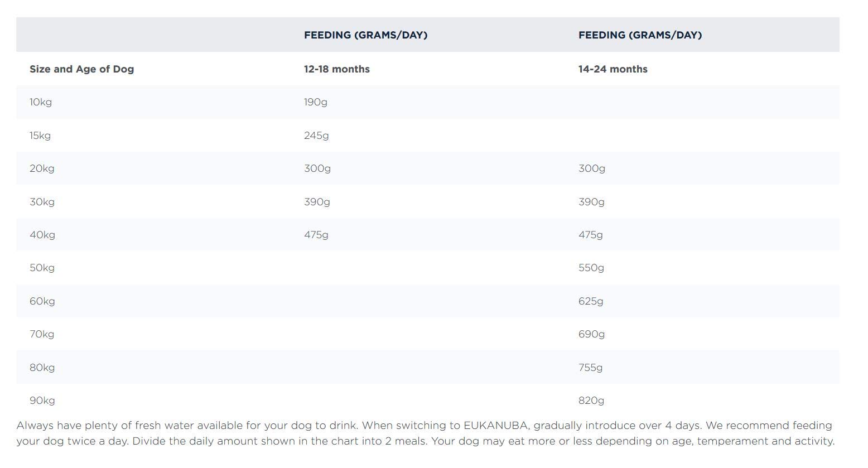
Task: Click 475g under 14-24 months
Action: (590, 235)
